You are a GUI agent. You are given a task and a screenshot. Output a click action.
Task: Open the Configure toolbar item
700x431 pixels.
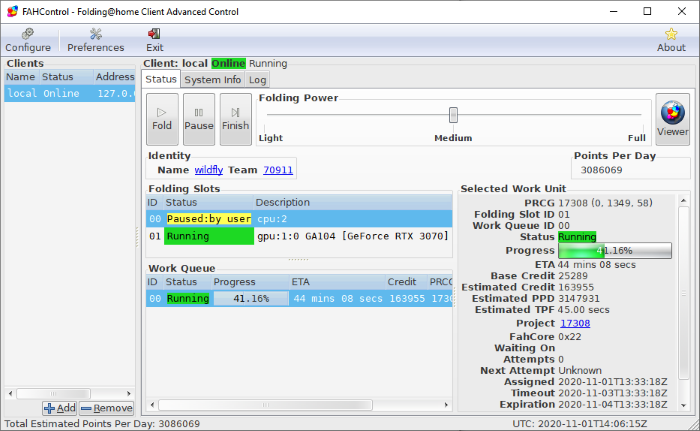[28, 40]
